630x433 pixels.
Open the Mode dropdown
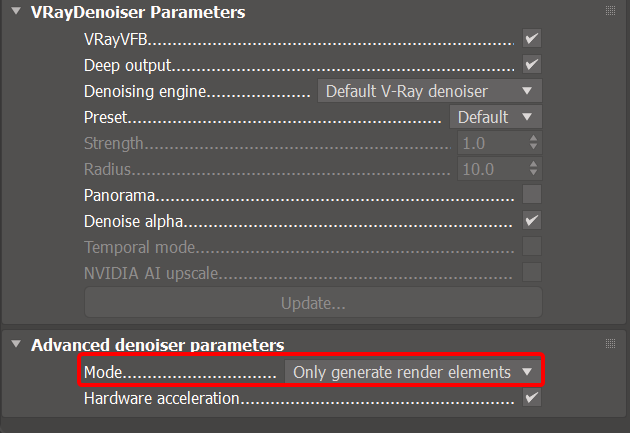414,372
